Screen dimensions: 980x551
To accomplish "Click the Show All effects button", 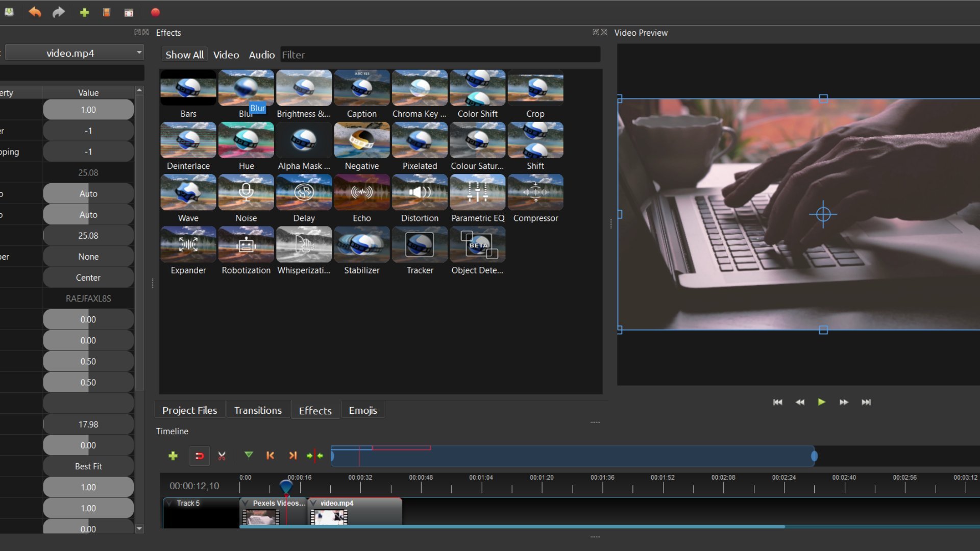I will 184,55.
